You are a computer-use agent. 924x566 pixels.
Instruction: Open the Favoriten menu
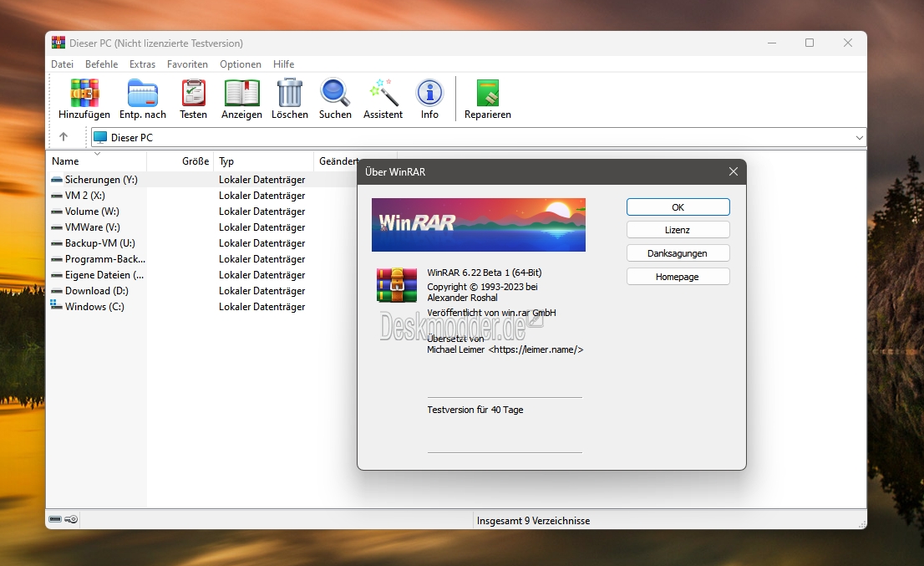[187, 64]
